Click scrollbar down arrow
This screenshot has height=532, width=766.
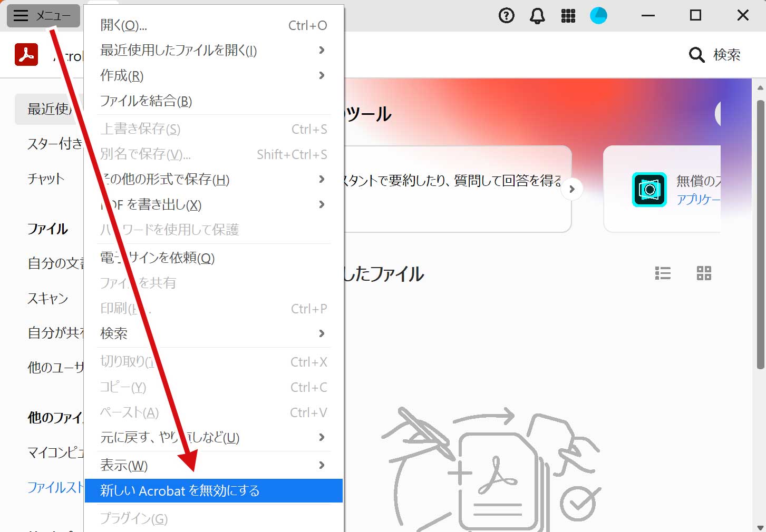[x=760, y=527]
